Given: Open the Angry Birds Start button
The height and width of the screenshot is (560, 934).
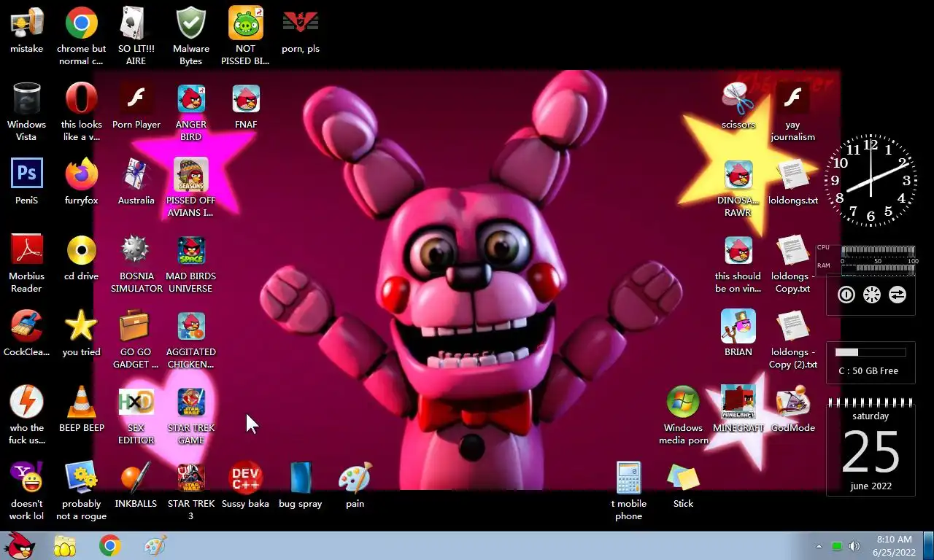Looking at the screenshot, I should click(20, 545).
